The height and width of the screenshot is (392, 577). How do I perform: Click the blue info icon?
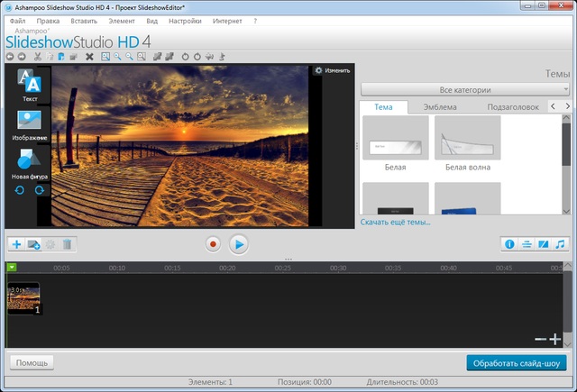[x=509, y=243]
